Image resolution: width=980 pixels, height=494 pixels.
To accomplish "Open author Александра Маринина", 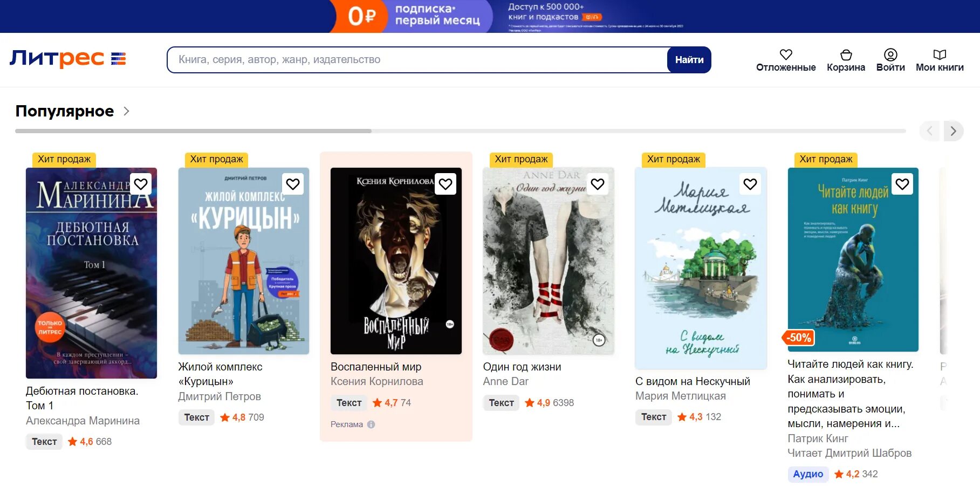I will click(83, 421).
